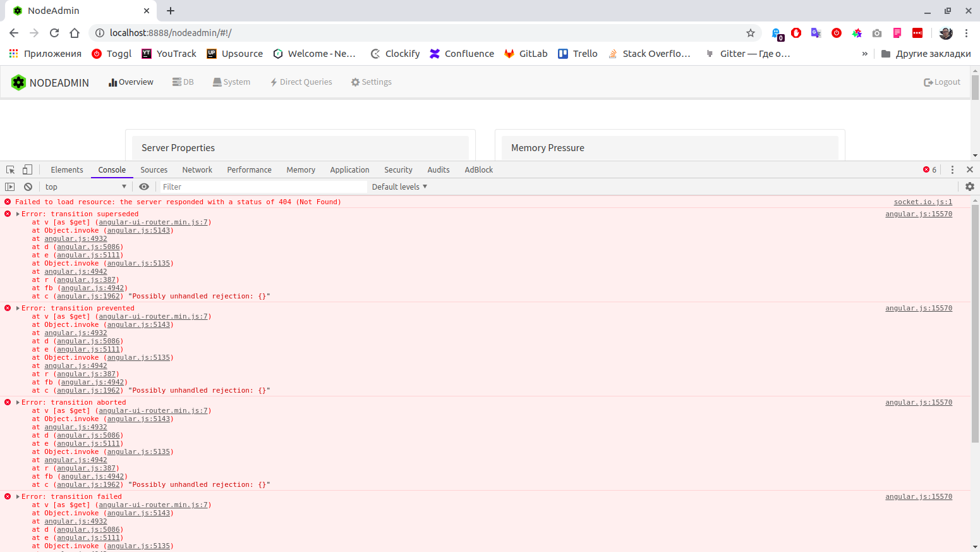
Task: Open the 'top' frame context dropdown
Action: point(85,187)
